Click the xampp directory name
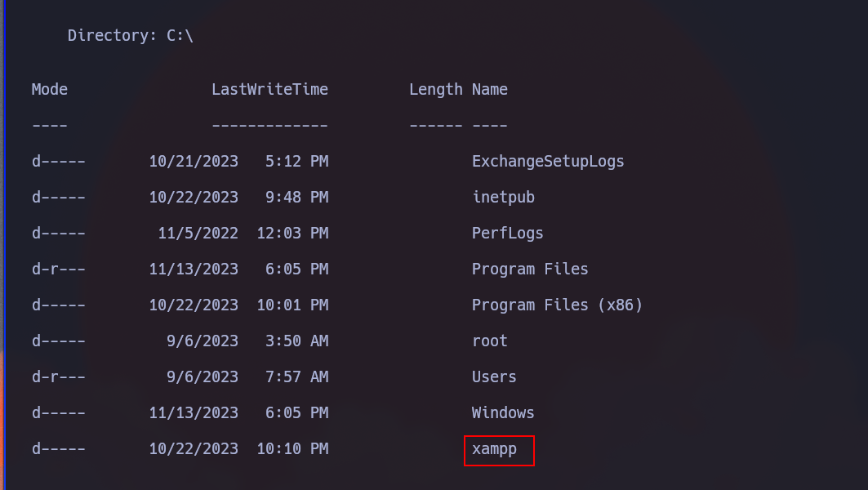Viewport: 868px width, 490px height. pos(494,449)
